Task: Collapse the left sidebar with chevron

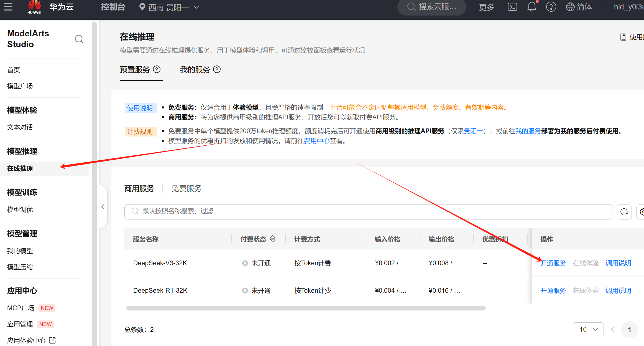Action: tap(103, 207)
